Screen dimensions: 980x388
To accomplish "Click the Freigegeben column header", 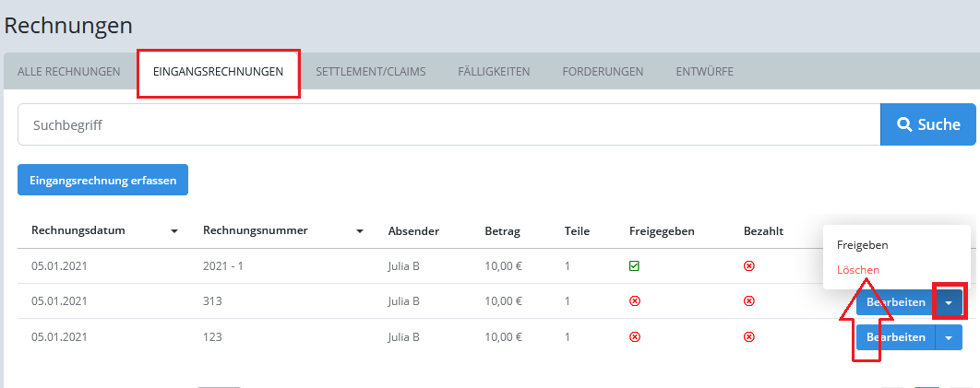I will (x=662, y=231).
